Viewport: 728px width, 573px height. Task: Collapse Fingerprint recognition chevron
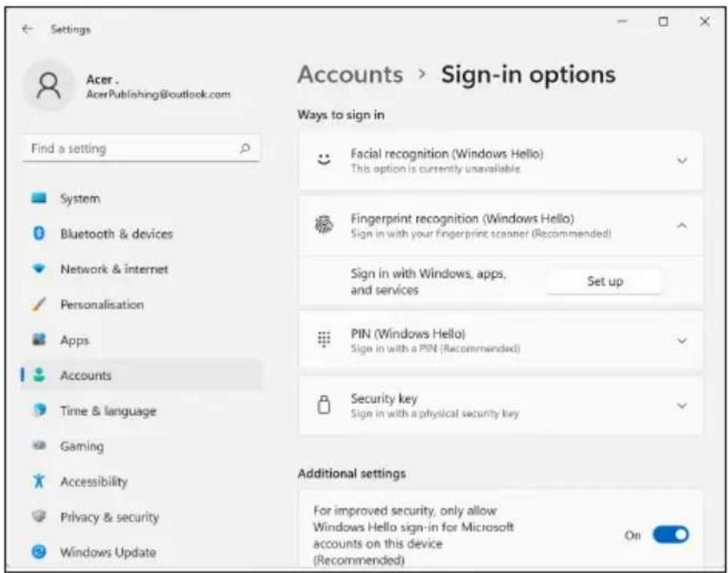click(681, 226)
